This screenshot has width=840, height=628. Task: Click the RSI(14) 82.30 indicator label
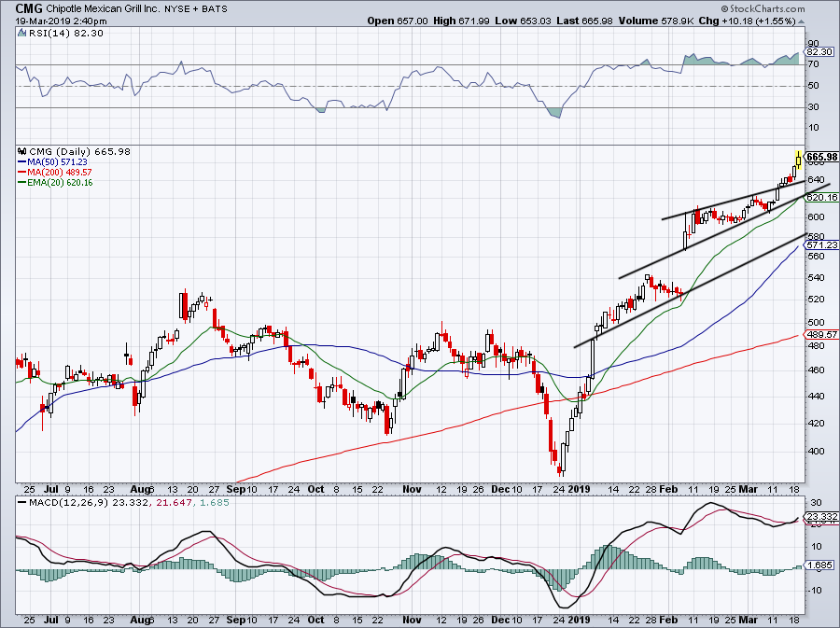pos(66,33)
